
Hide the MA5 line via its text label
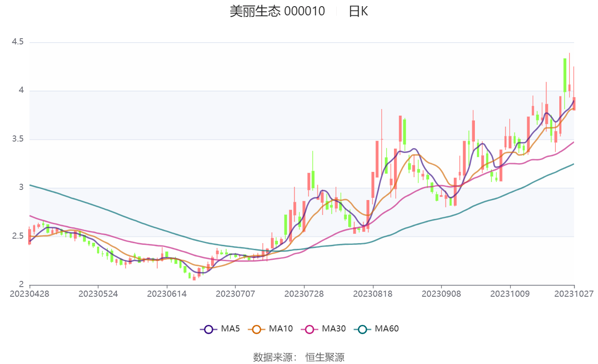(x=230, y=329)
